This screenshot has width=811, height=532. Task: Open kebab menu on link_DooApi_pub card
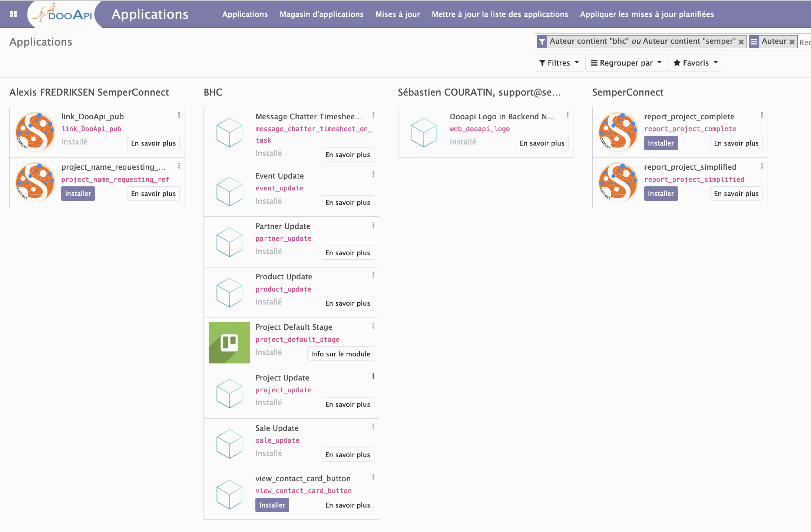point(179,116)
